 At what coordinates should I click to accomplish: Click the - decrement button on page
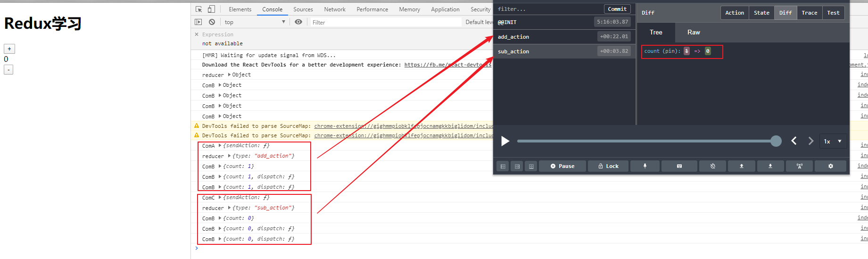point(8,69)
